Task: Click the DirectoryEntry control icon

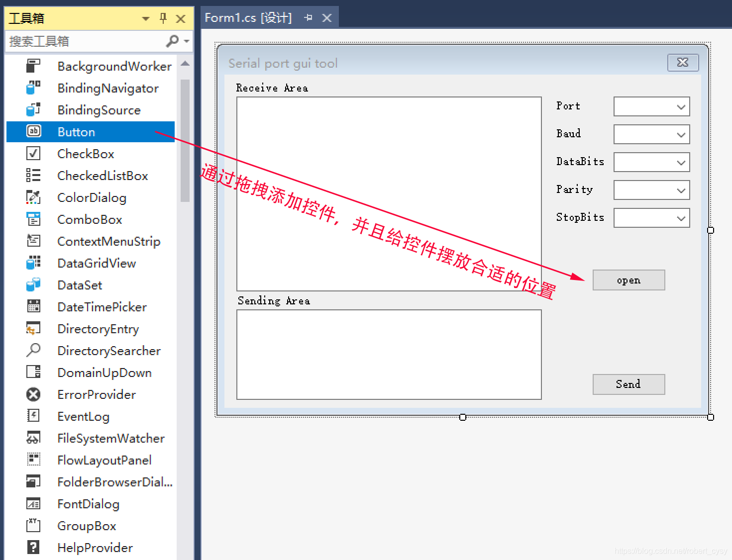Action: (33, 328)
